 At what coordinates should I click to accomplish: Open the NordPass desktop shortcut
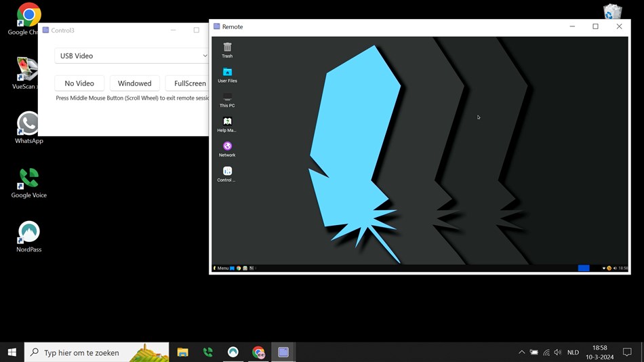28,237
